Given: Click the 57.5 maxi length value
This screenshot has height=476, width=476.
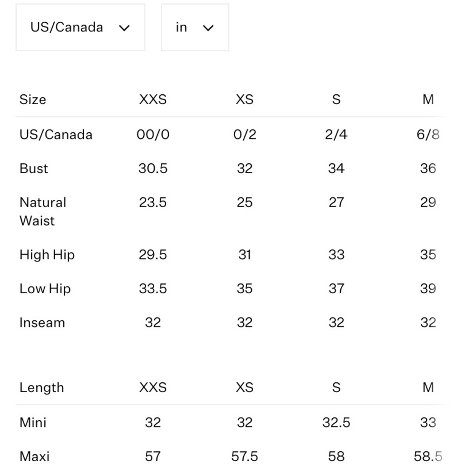Looking at the screenshot, I should click(245, 456).
